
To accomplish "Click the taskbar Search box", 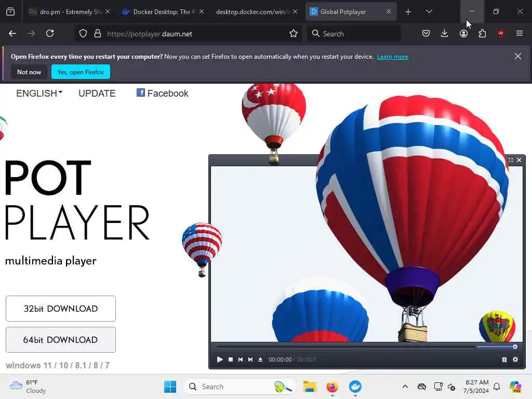I will pyautogui.click(x=240, y=387).
